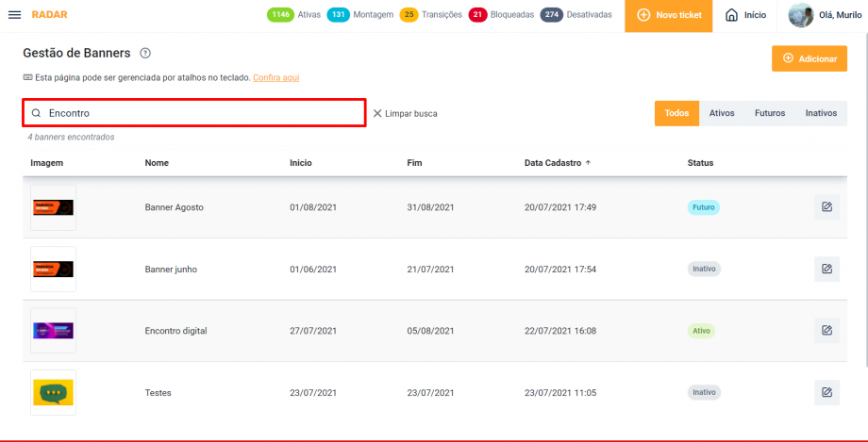Open the Encontro digital banner thumbnail
The width and height of the screenshot is (868, 442).
pyautogui.click(x=53, y=331)
